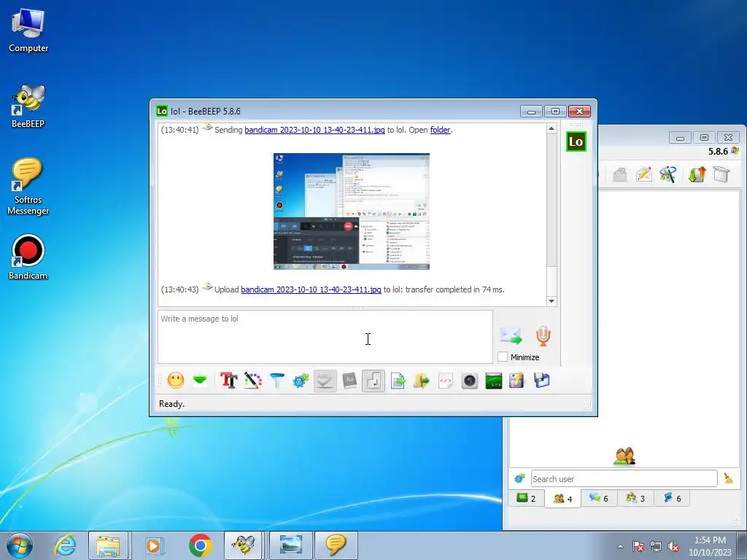Click the Bandicam desktop shortcut
Image resolution: width=747 pixels, height=560 pixels.
coord(28,257)
